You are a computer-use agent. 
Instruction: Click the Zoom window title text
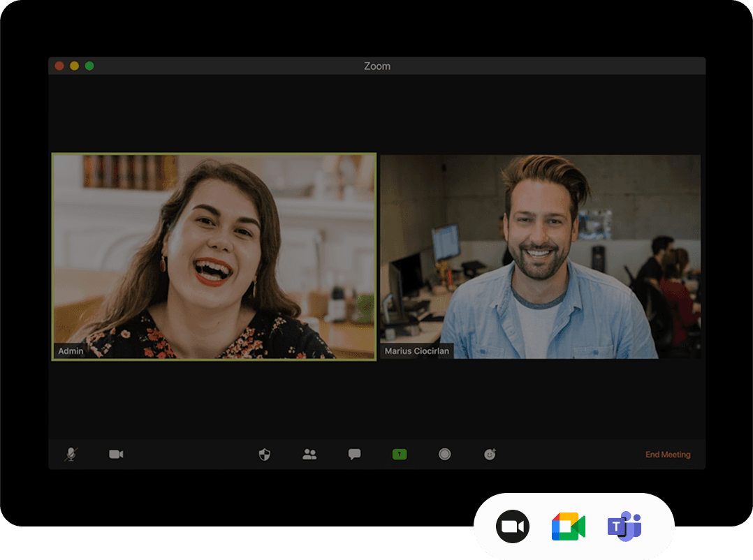(x=377, y=66)
